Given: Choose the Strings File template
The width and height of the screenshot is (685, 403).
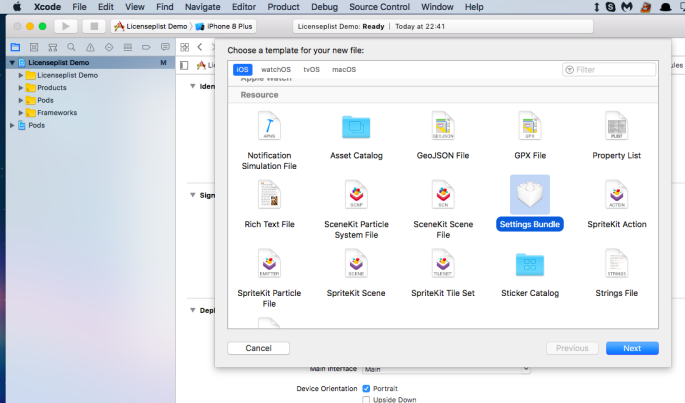Looking at the screenshot, I should click(x=616, y=273).
